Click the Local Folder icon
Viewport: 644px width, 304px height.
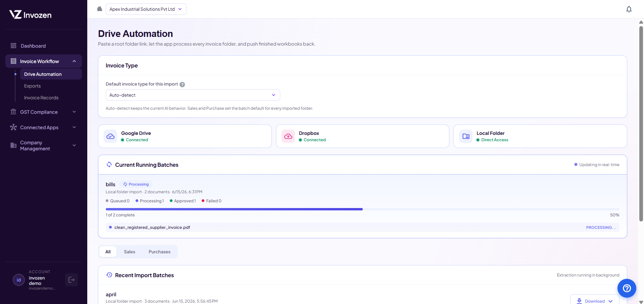click(x=466, y=136)
